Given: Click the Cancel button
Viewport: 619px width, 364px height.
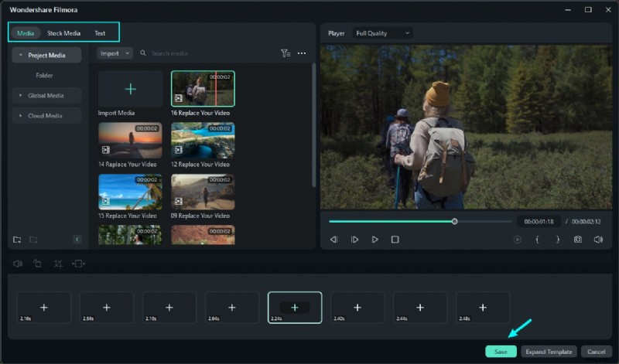Looking at the screenshot, I should pyautogui.click(x=596, y=352).
